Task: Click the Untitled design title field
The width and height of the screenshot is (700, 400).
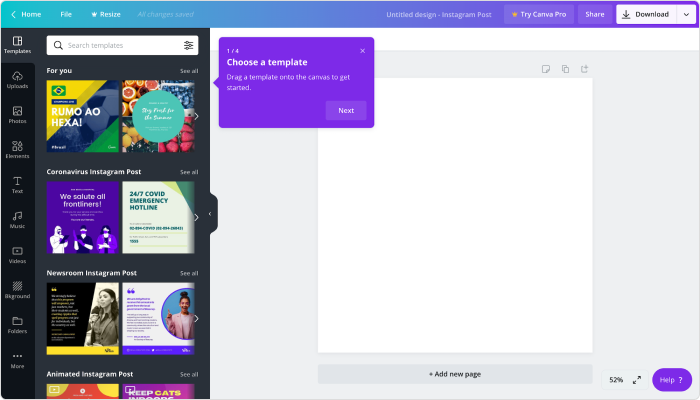Action: click(439, 14)
